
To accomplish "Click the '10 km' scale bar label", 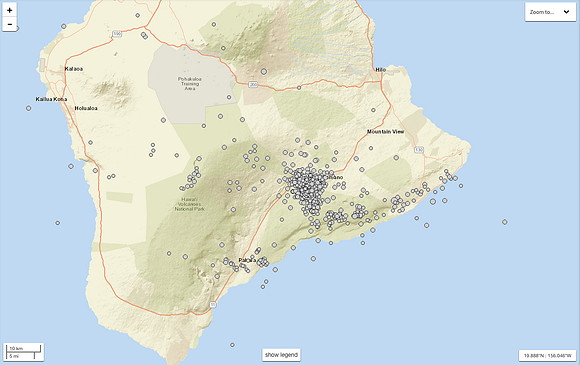I will [x=16, y=348].
